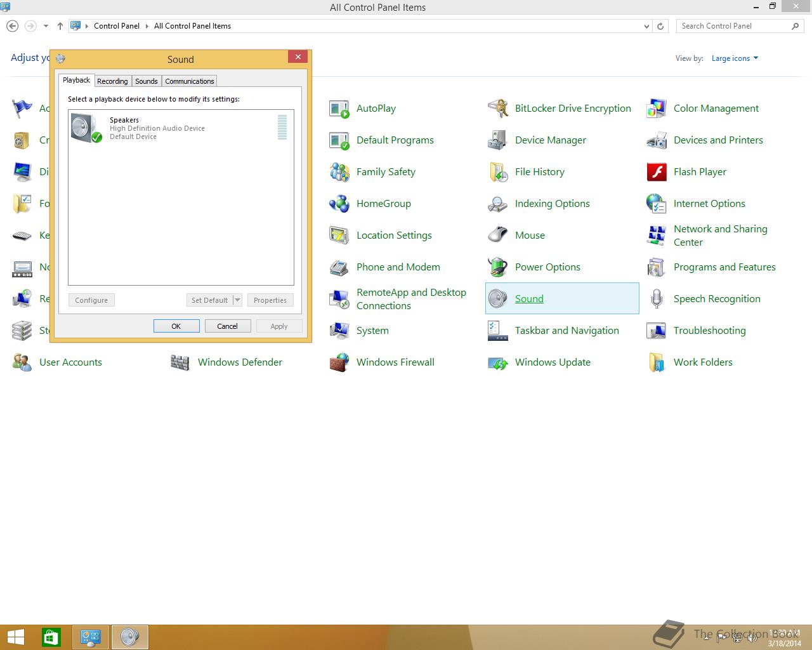Switch to the Communications tab

pyautogui.click(x=190, y=81)
